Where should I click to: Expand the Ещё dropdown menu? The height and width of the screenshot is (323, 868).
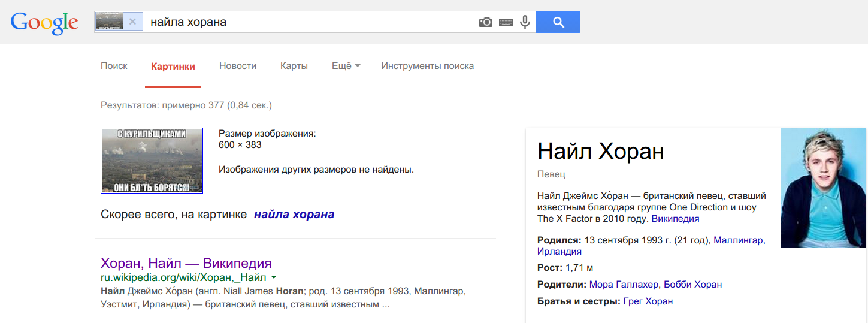[x=346, y=66]
